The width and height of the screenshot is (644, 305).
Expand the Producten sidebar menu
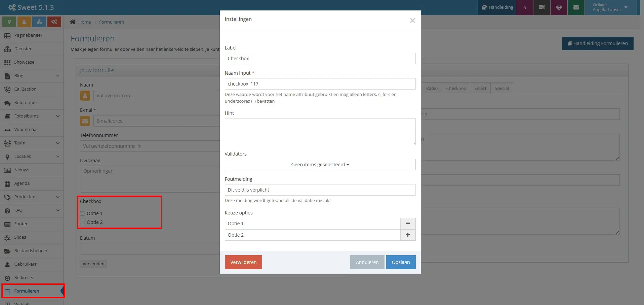[32, 197]
